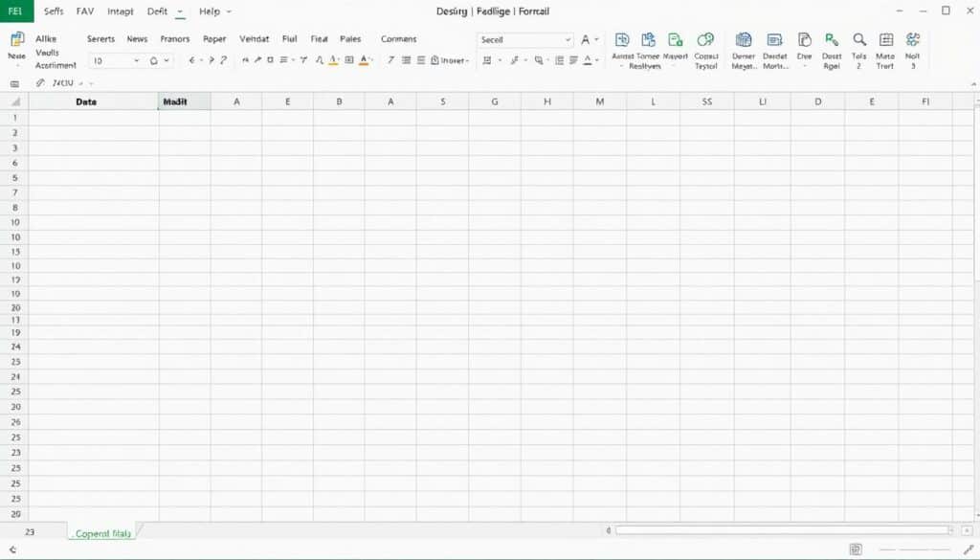Select row header 1
The width and height of the screenshot is (980, 560).
(14, 118)
